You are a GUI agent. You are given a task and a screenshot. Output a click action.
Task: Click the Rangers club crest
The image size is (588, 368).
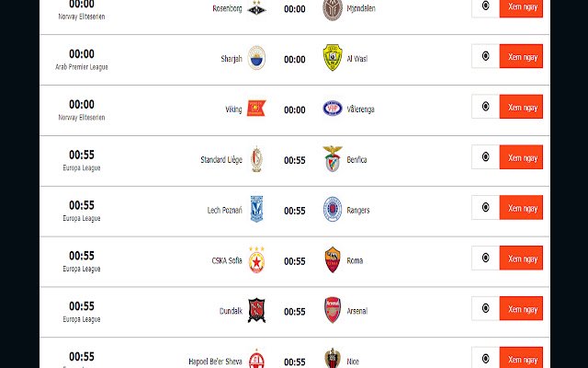[x=333, y=209]
